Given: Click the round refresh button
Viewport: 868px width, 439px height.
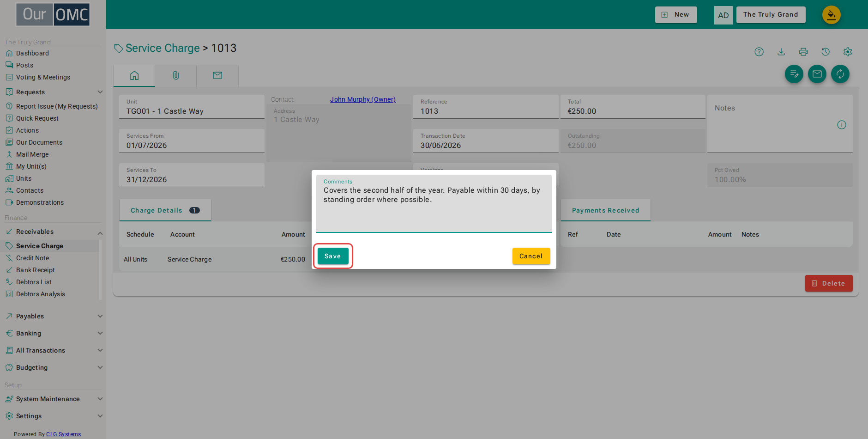Looking at the screenshot, I should pyautogui.click(x=840, y=74).
